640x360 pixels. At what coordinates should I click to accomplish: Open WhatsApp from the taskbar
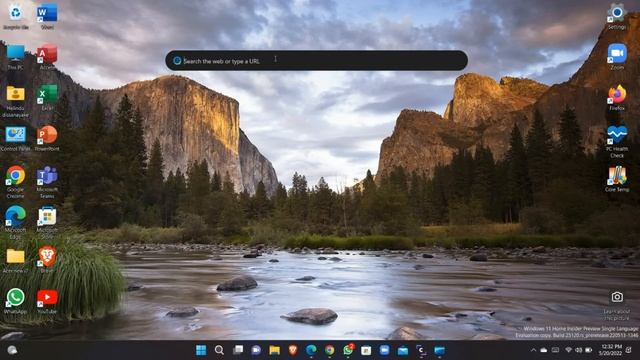(x=348, y=350)
